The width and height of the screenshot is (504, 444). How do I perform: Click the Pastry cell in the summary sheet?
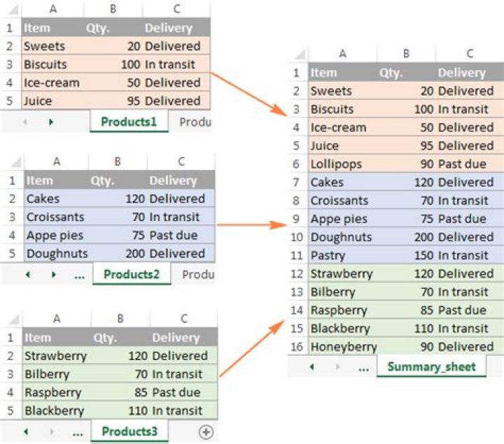[x=328, y=256]
